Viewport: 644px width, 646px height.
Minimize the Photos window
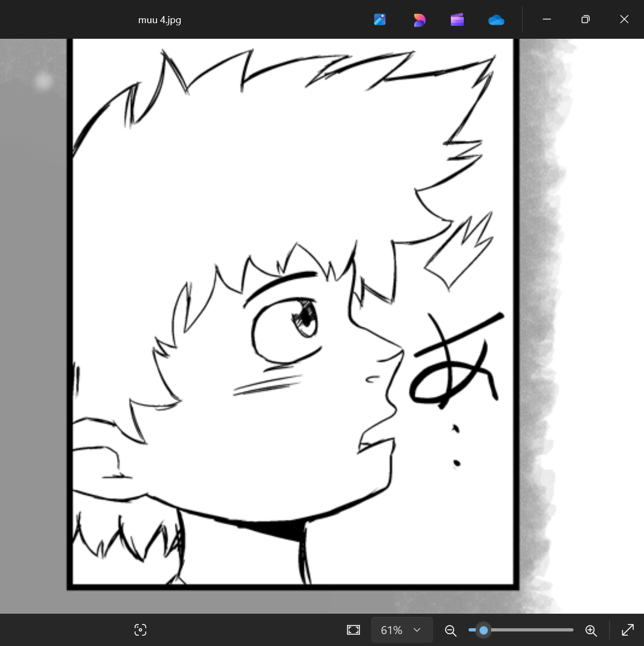coord(547,19)
